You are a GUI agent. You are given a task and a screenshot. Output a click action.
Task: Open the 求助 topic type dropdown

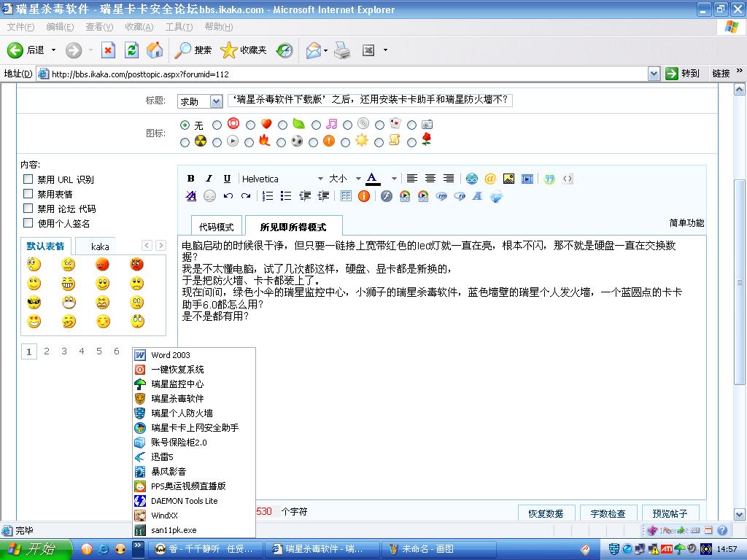pos(216,101)
